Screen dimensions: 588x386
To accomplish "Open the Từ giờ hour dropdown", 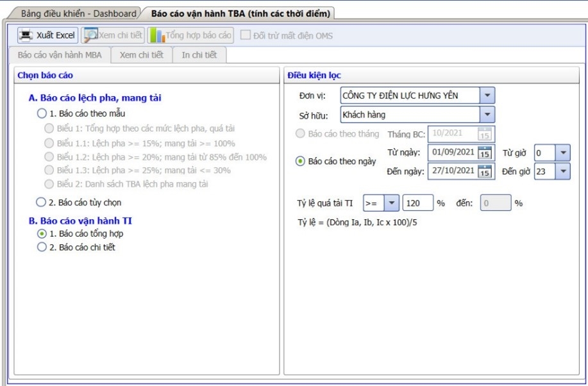I will [x=563, y=153].
